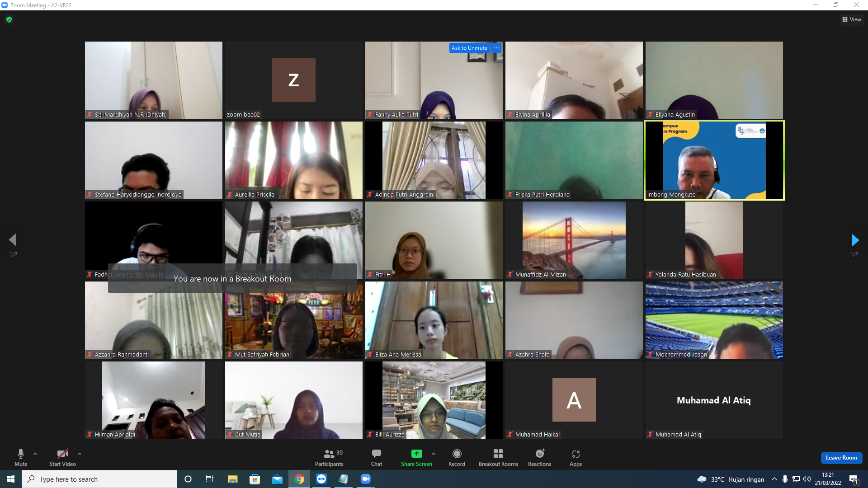The height and width of the screenshot is (488, 868).
Task: Select Munaffidz Al Mizan's bridge video tile
Action: (574, 240)
